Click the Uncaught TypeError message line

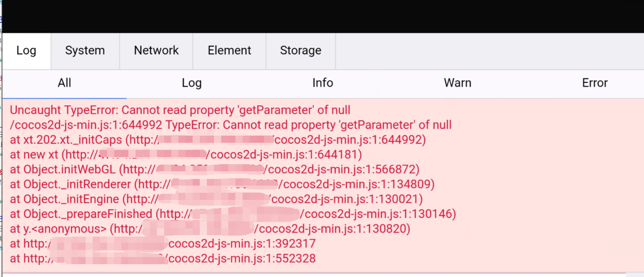pyautogui.click(x=180, y=110)
